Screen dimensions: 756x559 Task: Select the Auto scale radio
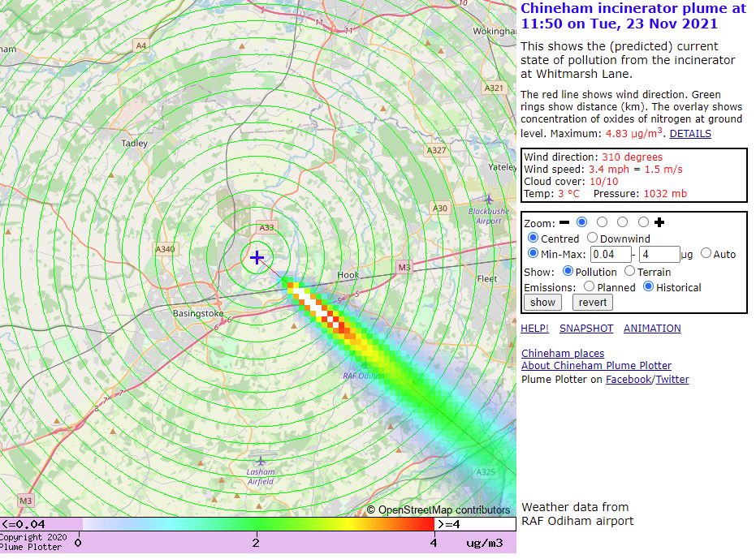(x=706, y=253)
